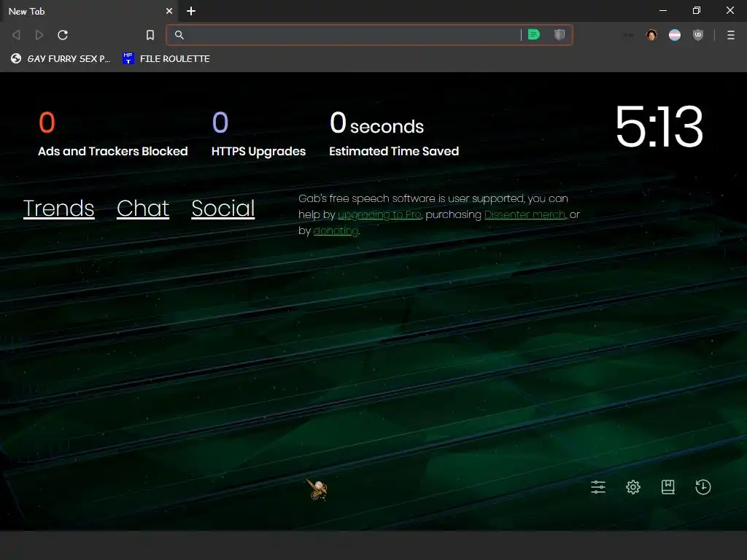Open history clock icon at bottom right

tap(703, 486)
